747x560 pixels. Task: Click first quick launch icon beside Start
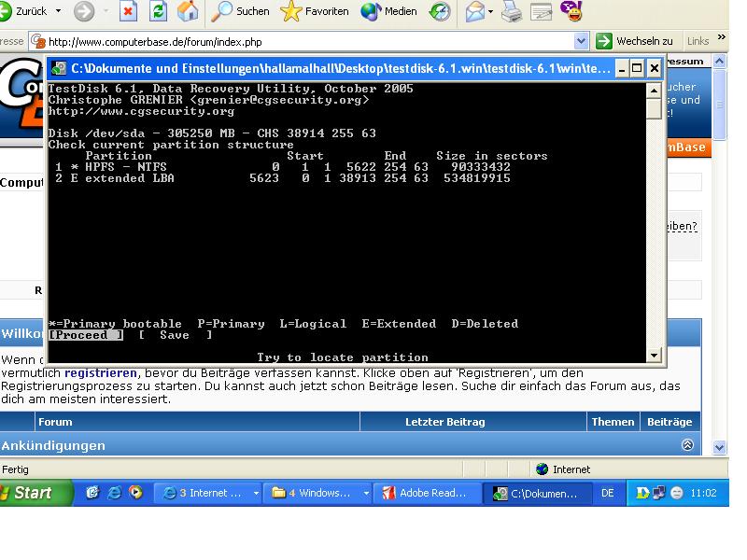92,493
